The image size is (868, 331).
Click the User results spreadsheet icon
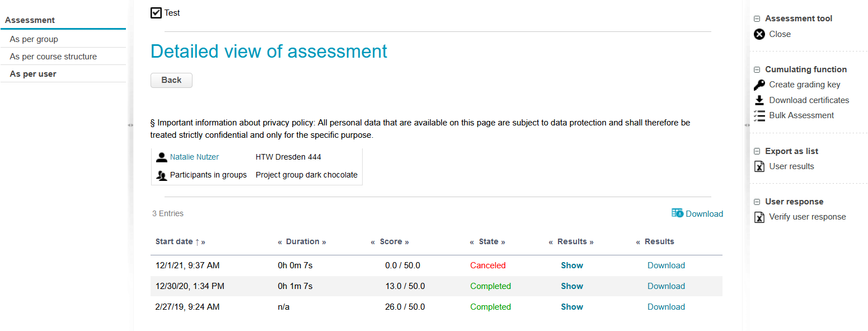pos(759,166)
